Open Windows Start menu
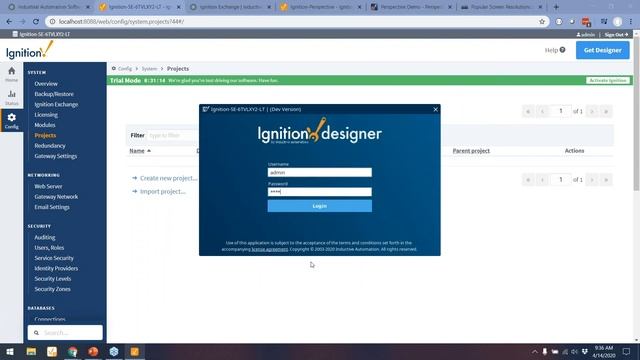Viewport: 640px width, 360px height. coord(10,351)
